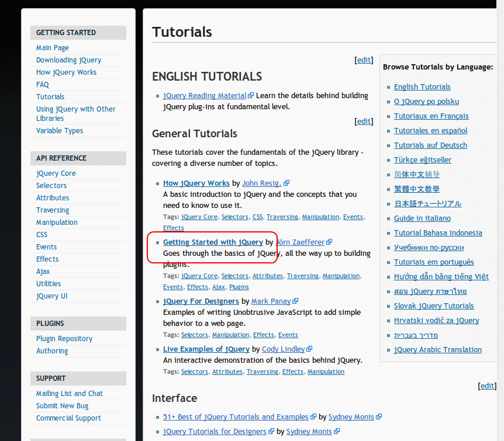The image size is (504, 441).
Task: Select Selectors under API Reference
Action: tap(51, 186)
